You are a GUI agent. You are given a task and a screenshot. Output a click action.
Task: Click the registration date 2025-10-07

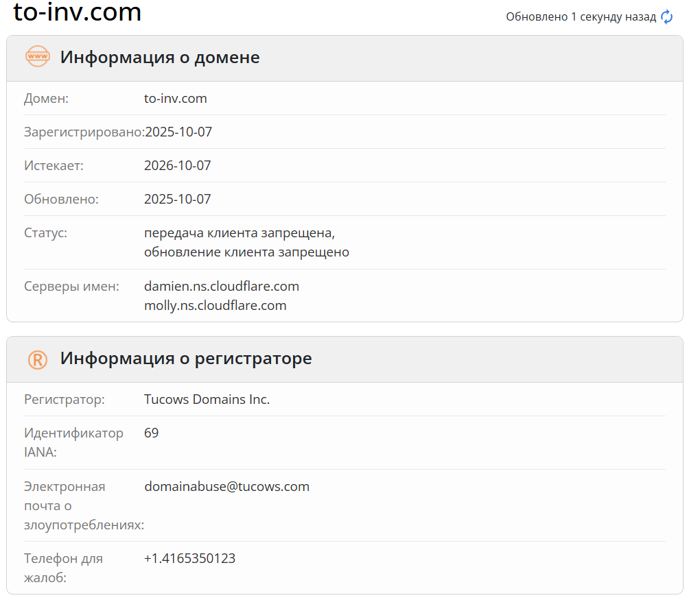178,132
